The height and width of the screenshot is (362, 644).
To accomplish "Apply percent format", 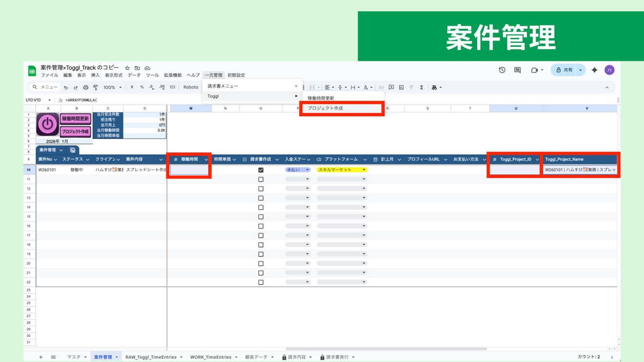I will [x=142, y=87].
